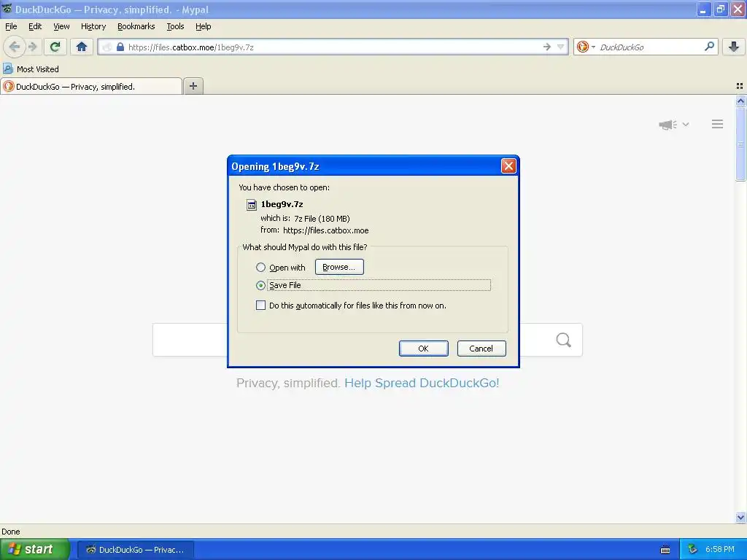Open the Tools menu
Image resolution: width=747 pixels, height=560 pixels.
pos(175,26)
